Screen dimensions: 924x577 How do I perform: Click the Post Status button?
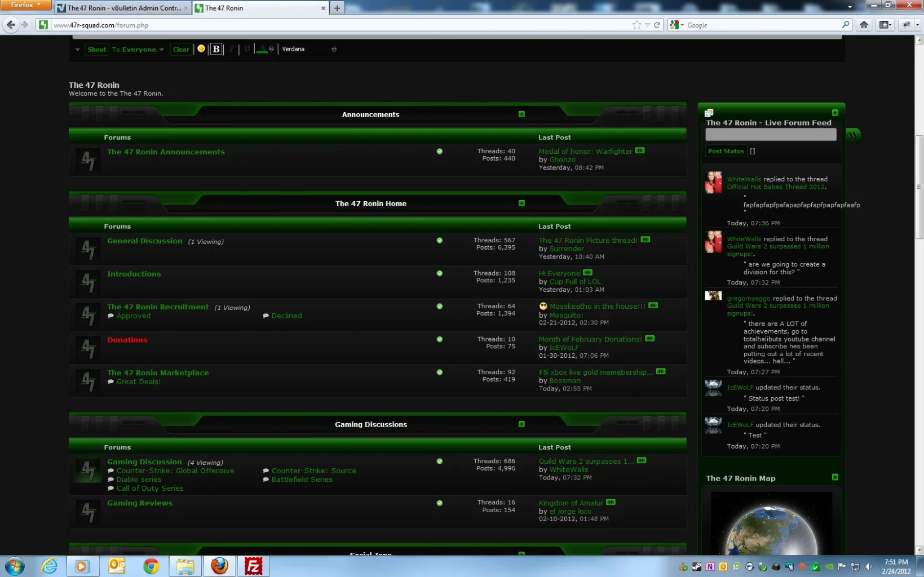tap(726, 151)
